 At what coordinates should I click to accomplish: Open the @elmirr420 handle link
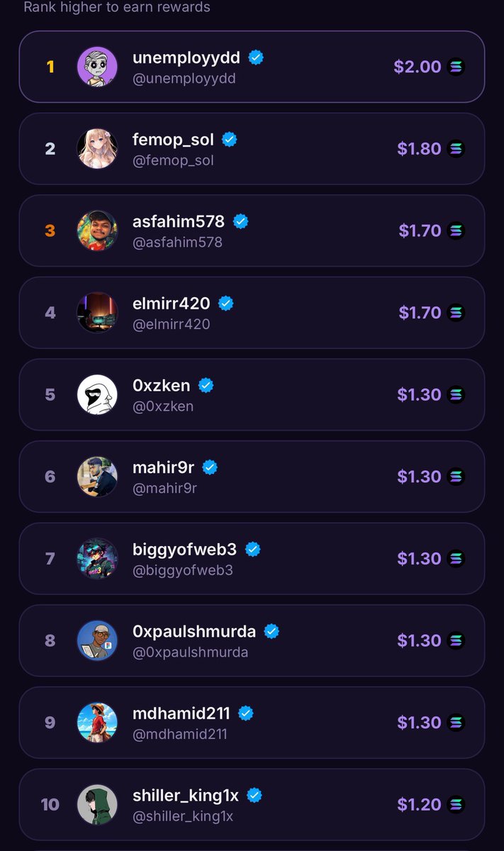click(x=172, y=324)
